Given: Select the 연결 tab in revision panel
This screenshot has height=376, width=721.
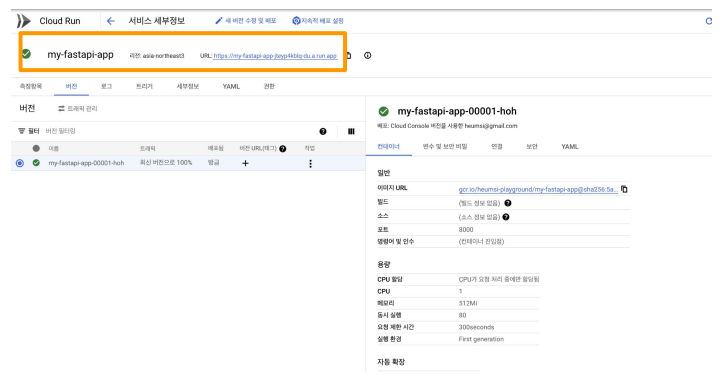Looking at the screenshot, I should point(497,146).
